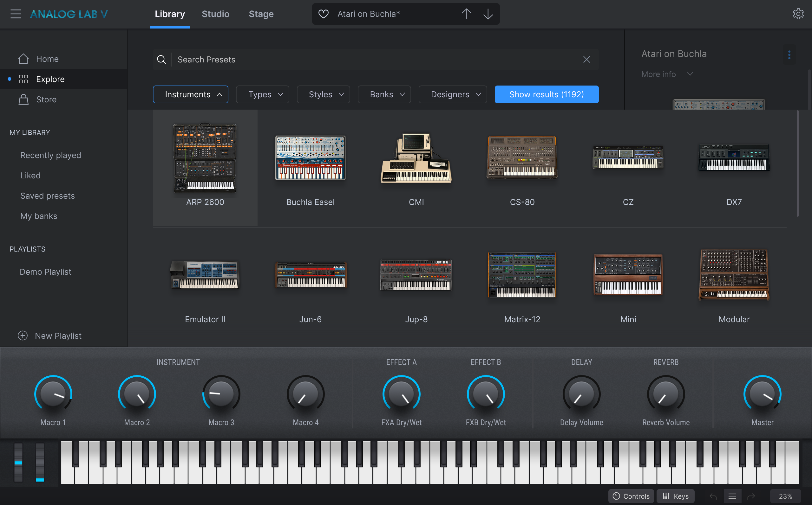Open settings gear icon
This screenshot has width=812, height=505.
(x=798, y=14)
